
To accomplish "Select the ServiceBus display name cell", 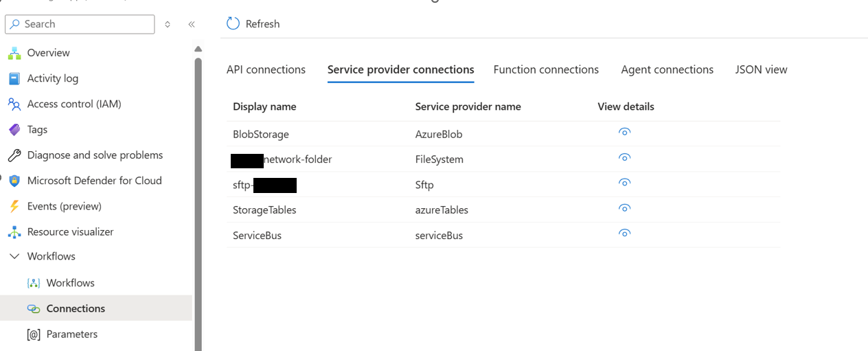I will coord(257,236).
